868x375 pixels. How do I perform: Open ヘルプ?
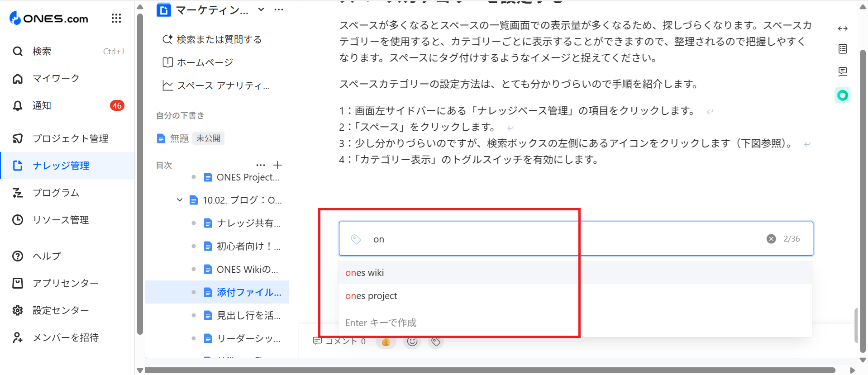click(x=68, y=256)
